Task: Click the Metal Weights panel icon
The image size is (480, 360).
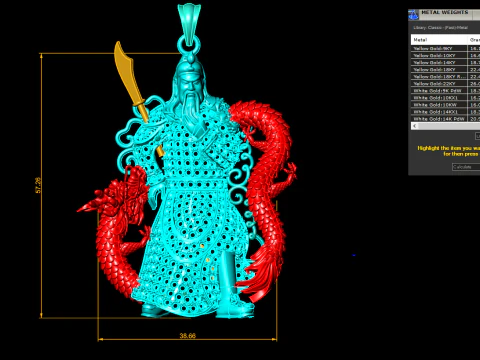Action: tap(413, 15)
